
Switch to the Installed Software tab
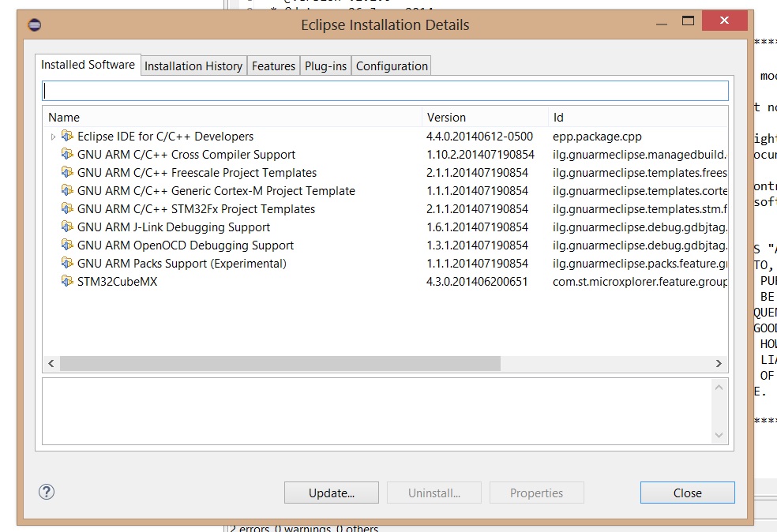click(x=88, y=65)
